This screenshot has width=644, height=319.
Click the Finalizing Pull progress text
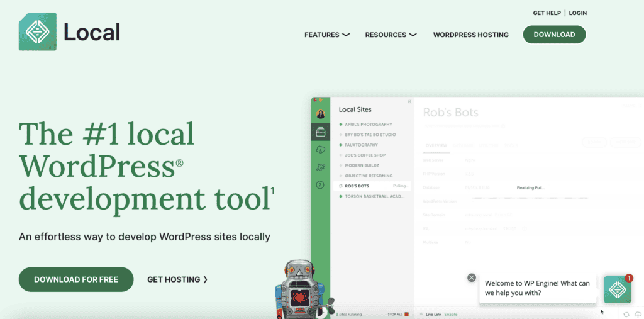[x=531, y=188]
